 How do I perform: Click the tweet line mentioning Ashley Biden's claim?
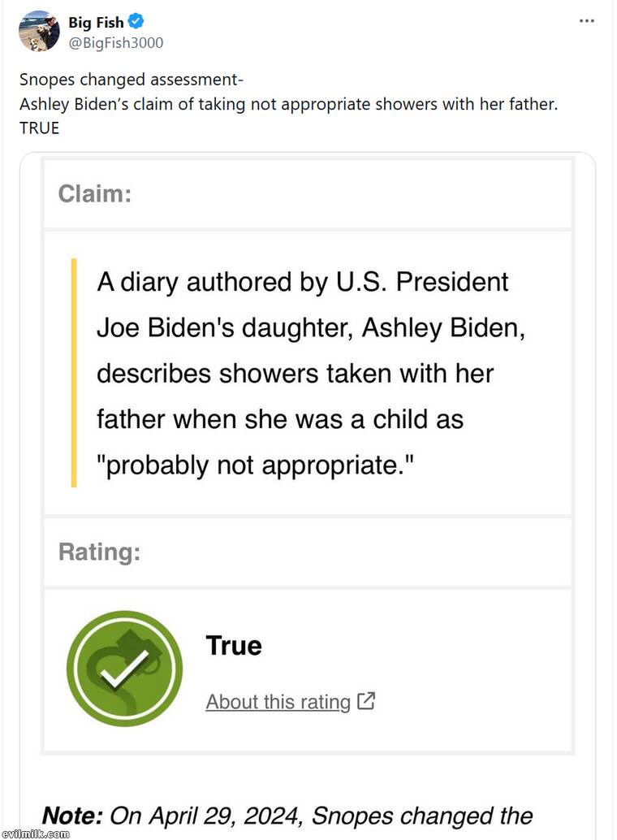click(x=288, y=104)
